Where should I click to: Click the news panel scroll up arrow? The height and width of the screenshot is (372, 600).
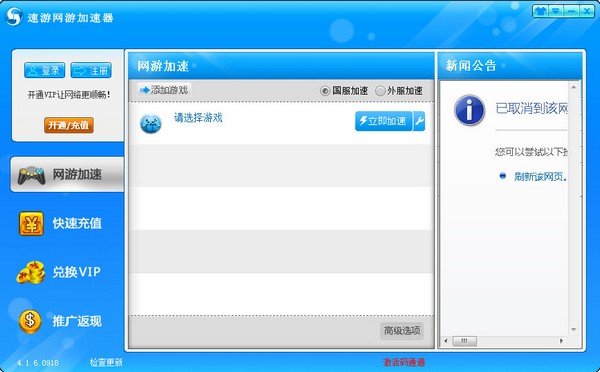click(574, 88)
